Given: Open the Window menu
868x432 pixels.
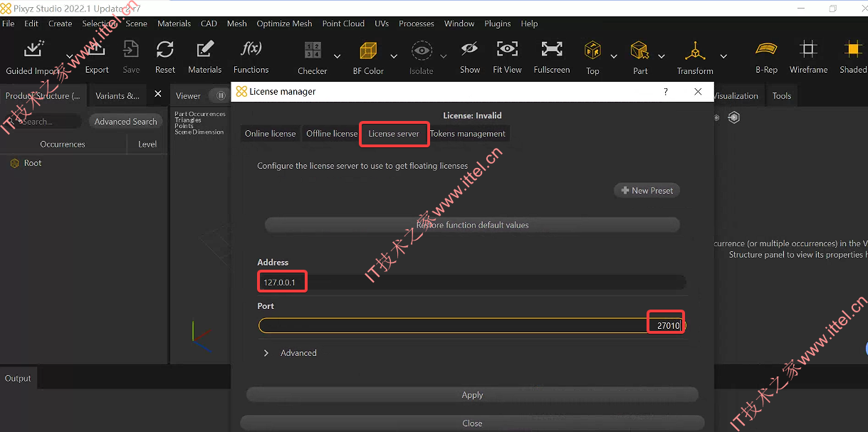Looking at the screenshot, I should [459, 23].
